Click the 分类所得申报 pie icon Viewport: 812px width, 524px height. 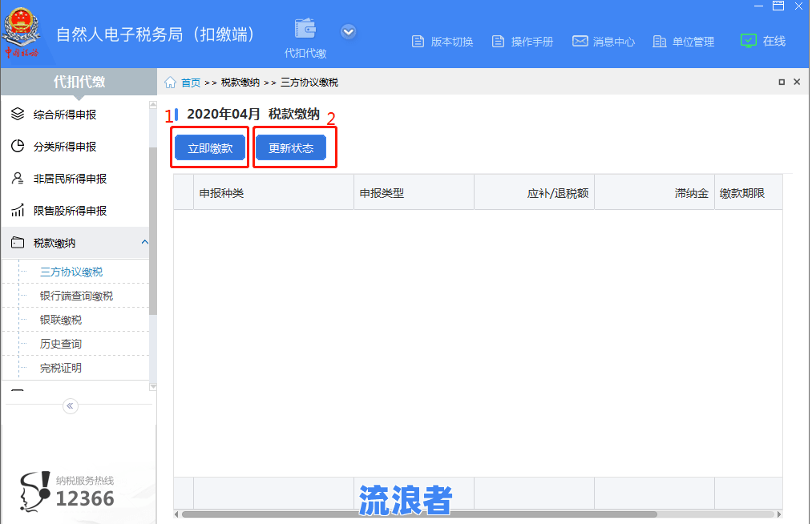[18, 146]
